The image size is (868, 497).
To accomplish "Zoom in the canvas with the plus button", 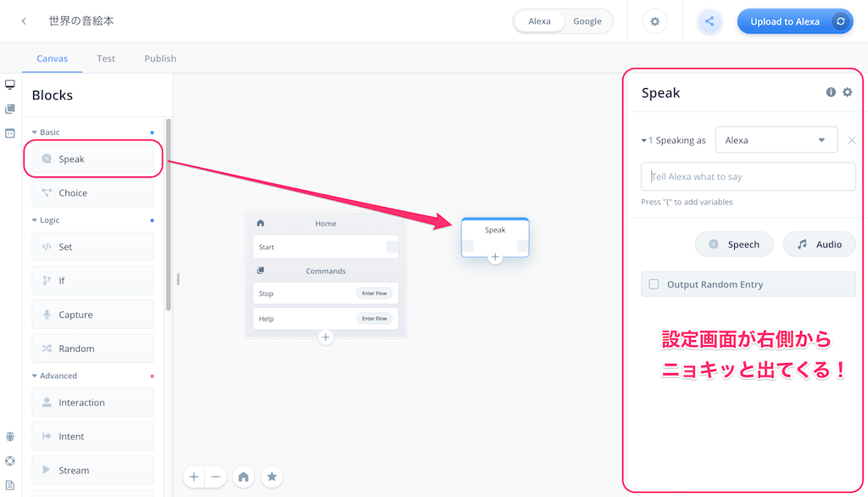I will coord(194,477).
